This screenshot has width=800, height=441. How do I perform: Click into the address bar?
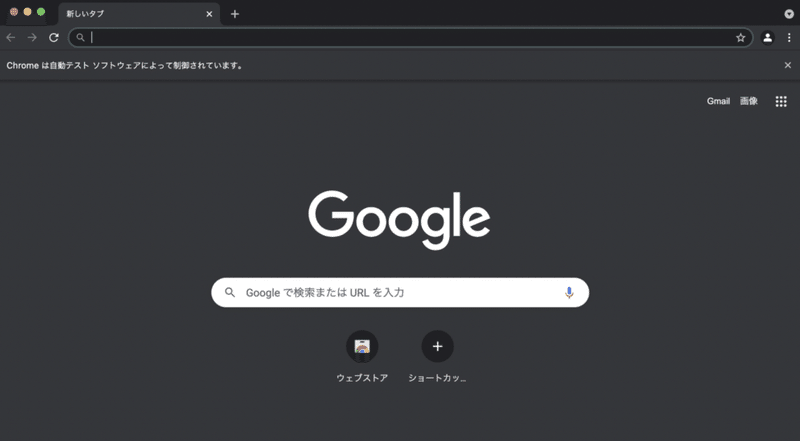click(x=411, y=37)
